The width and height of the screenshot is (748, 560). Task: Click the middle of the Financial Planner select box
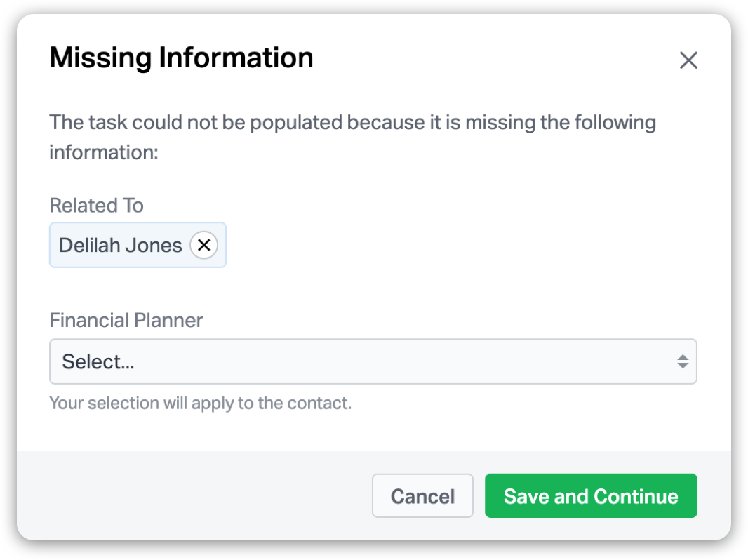pyautogui.click(x=373, y=362)
